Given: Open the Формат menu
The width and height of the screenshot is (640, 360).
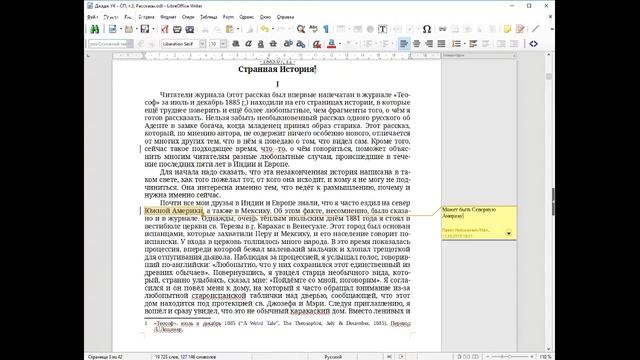Looking at the screenshot, I should click(168, 17).
